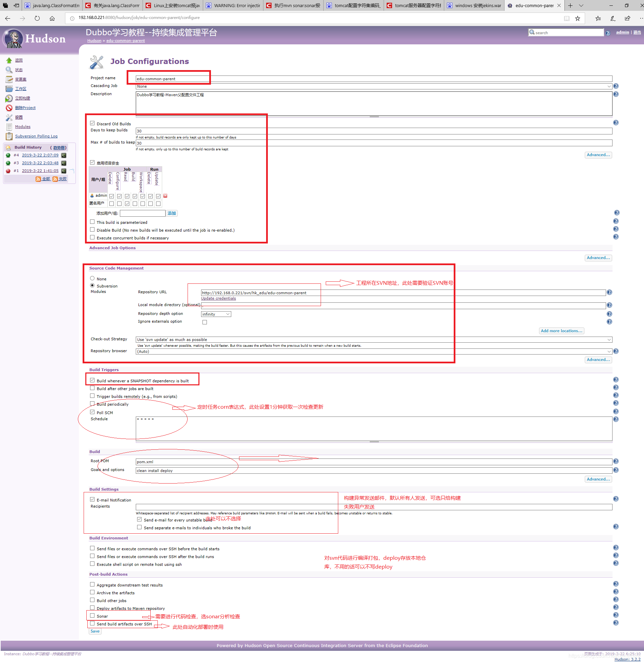The width and height of the screenshot is (644, 662).
Task: Click the Hudson logo in header
Action: pyautogui.click(x=35, y=39)
